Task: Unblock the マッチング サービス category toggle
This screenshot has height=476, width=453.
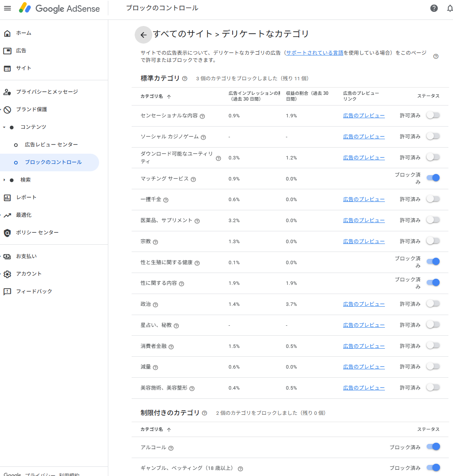Action: click(x=433, y=178)
